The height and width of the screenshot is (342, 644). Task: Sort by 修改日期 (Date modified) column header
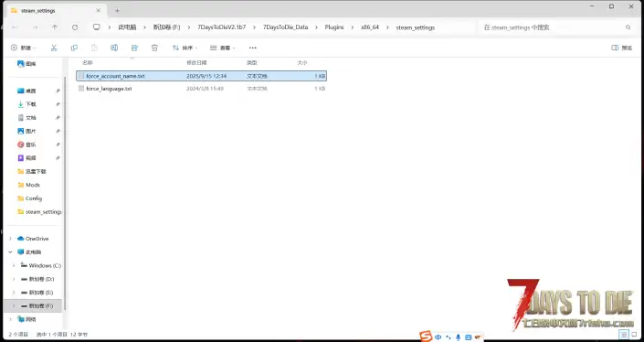pyautogui.click(x=196, y=62)
